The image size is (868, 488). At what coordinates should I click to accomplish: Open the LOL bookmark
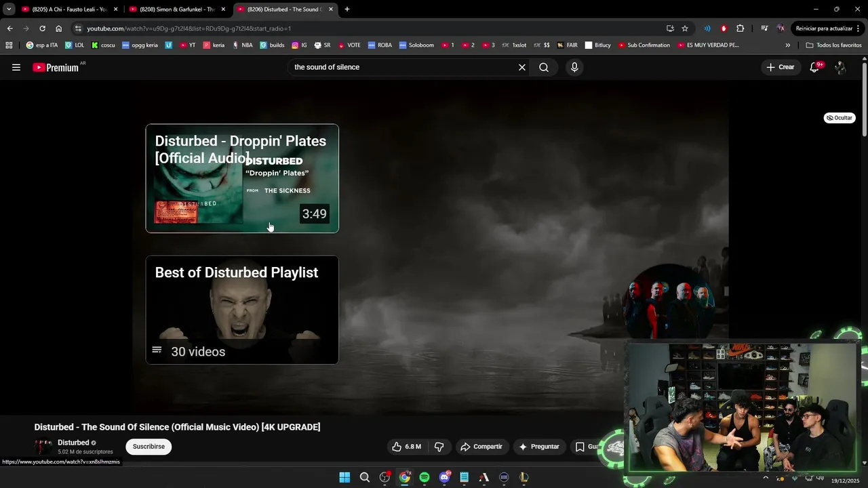coord(75,45)
